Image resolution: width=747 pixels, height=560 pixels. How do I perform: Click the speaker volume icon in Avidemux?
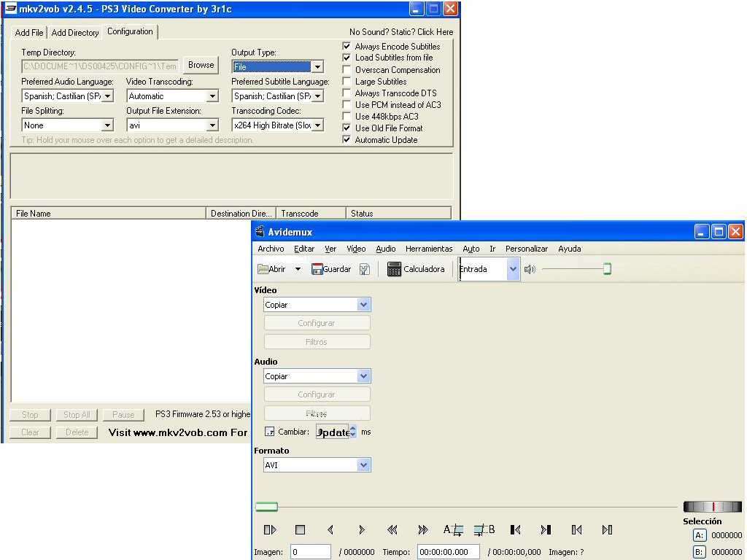[x=530, y=269]
